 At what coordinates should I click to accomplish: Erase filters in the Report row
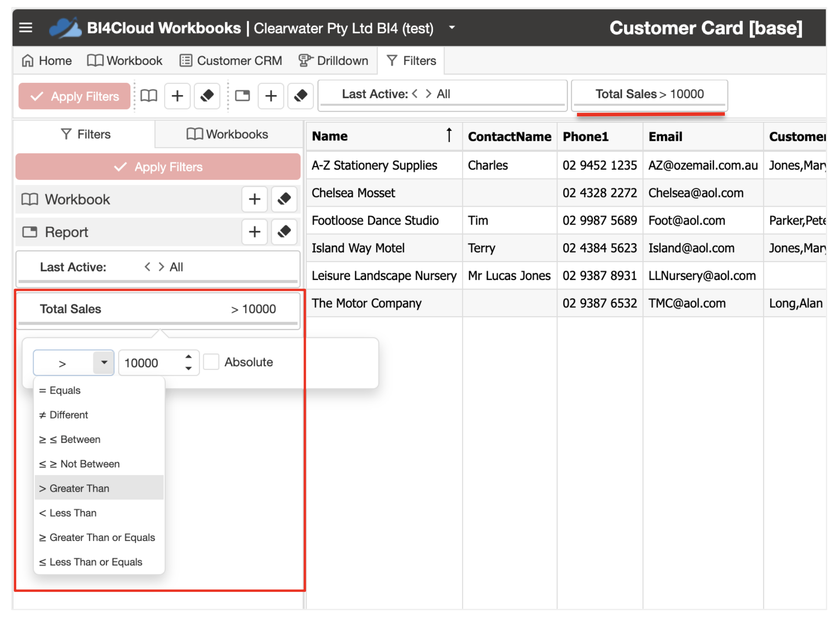pyautogui.click(x=284, y=232)
